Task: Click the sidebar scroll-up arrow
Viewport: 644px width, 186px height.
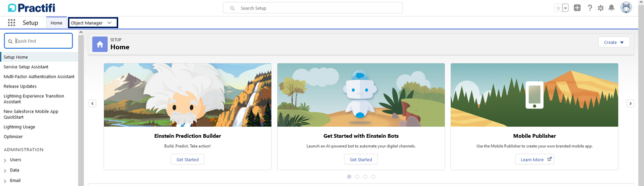Action: point(81,33)
